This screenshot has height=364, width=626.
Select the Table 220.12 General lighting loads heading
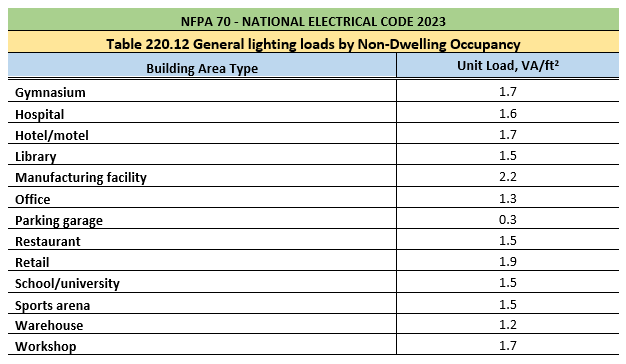tap(313, 44)
